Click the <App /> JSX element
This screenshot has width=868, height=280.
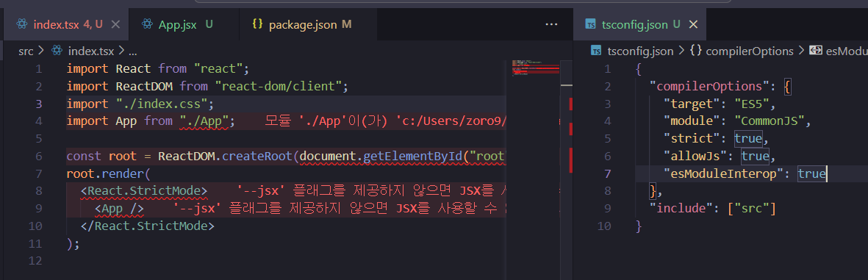tap(120, 209)
